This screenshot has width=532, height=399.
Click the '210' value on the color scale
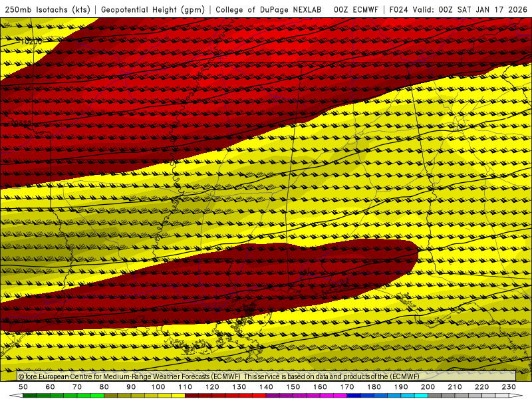tap(455, 387)
